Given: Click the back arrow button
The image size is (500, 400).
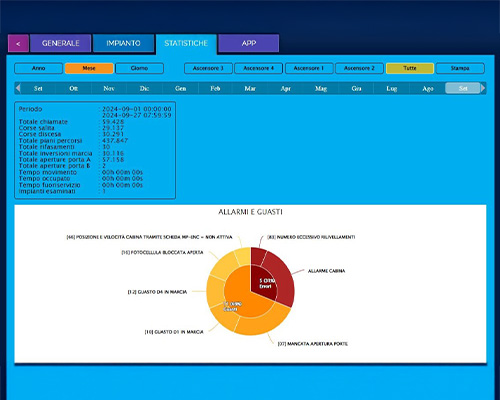Looking at the screenshot, I should point(18,43).
